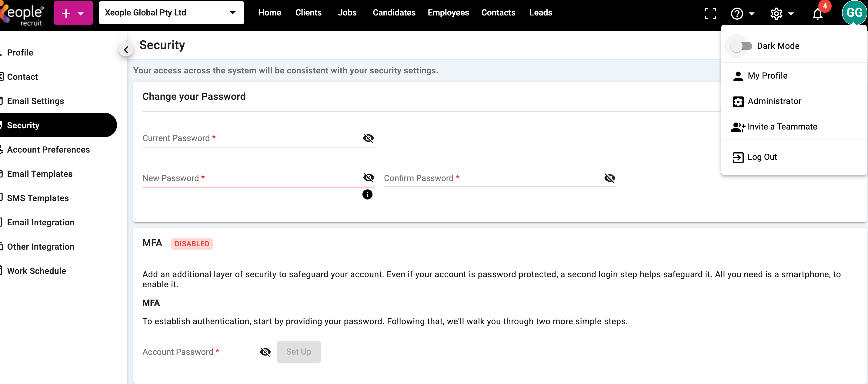The image size is (868, 384).
Task: Expand the arrow next to plus button
Action: click(81, 14)
